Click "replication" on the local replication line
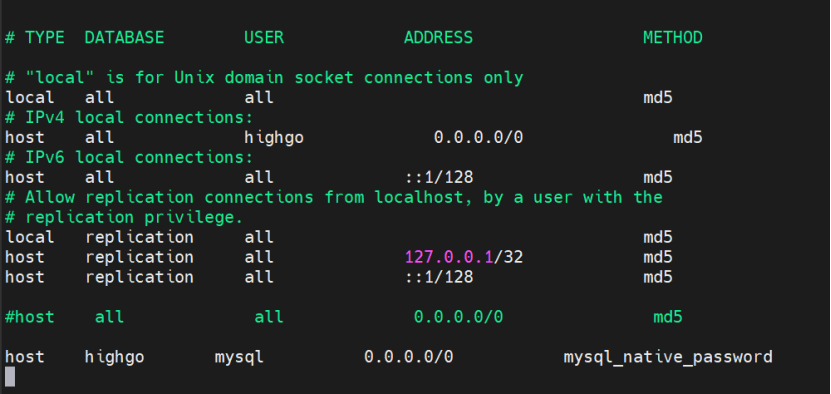Screen dimensions: 831x394 pos(139,237)
